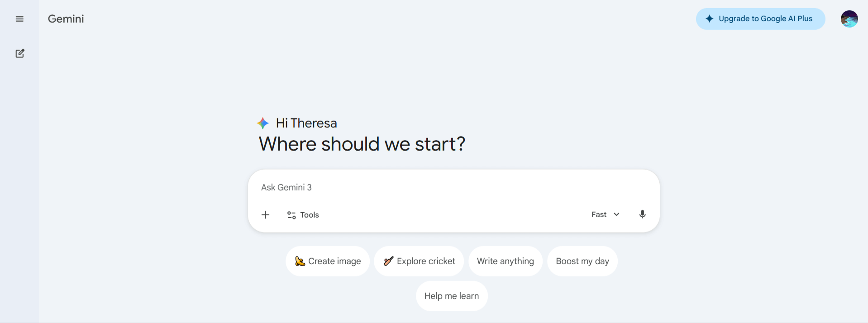868x323 pixels.
Task: Open the main menu hamburger icon
Action: (19, 19)
